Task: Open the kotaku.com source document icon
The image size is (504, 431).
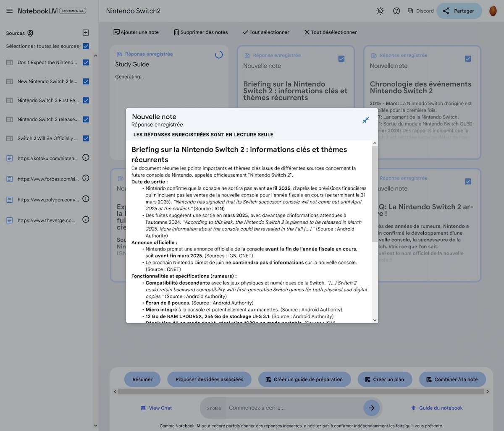Action: [9, 158]
